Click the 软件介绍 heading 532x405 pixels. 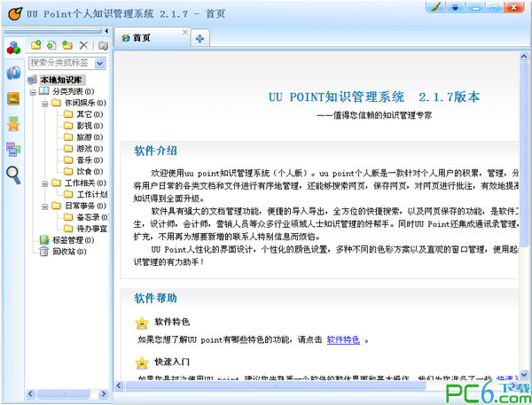(x=155, y=151)
